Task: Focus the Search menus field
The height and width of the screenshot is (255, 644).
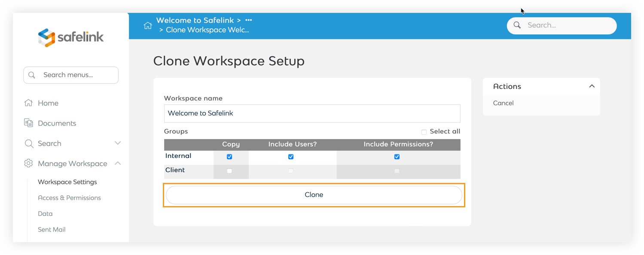Action: (71, 75)
